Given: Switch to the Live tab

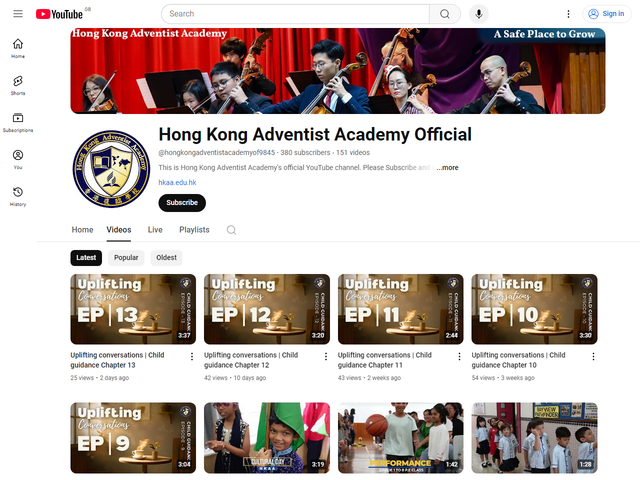Looking at the screenshot, I should tap(155, 230).
